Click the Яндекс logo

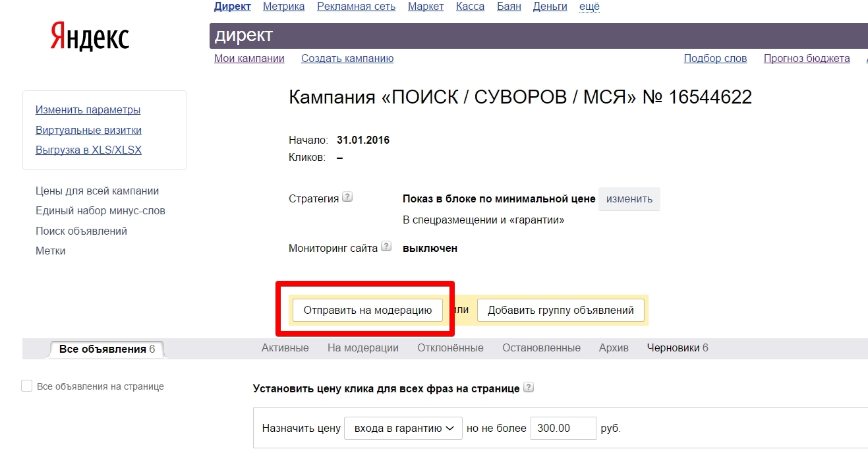[90, 37]
